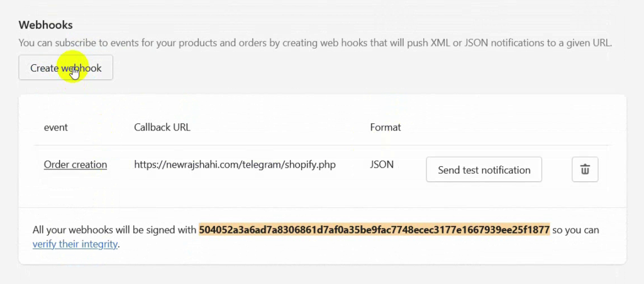
Task: Select the highlighted webhook signing key
Action: click(x=374, y=230)
